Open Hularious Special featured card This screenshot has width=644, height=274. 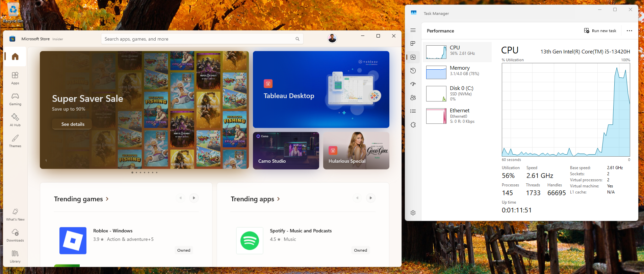[356, 151]
